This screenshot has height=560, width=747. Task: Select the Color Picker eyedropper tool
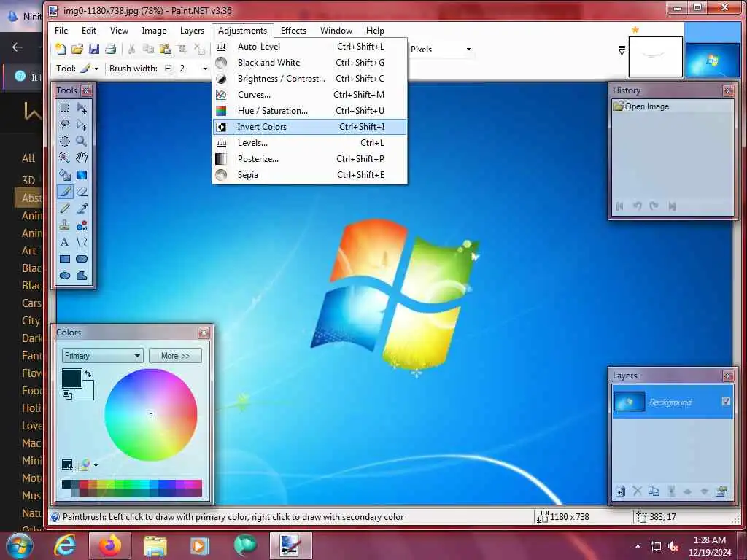click(82, 209)
